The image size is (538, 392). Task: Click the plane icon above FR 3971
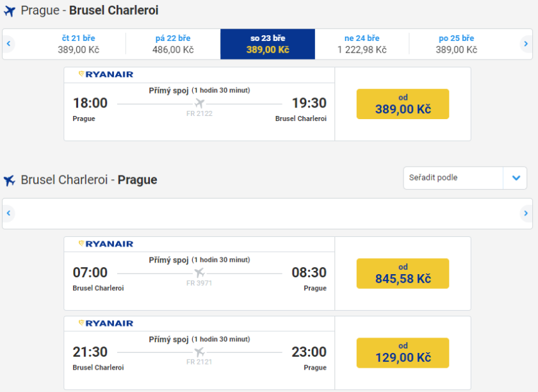pos(199,273)
